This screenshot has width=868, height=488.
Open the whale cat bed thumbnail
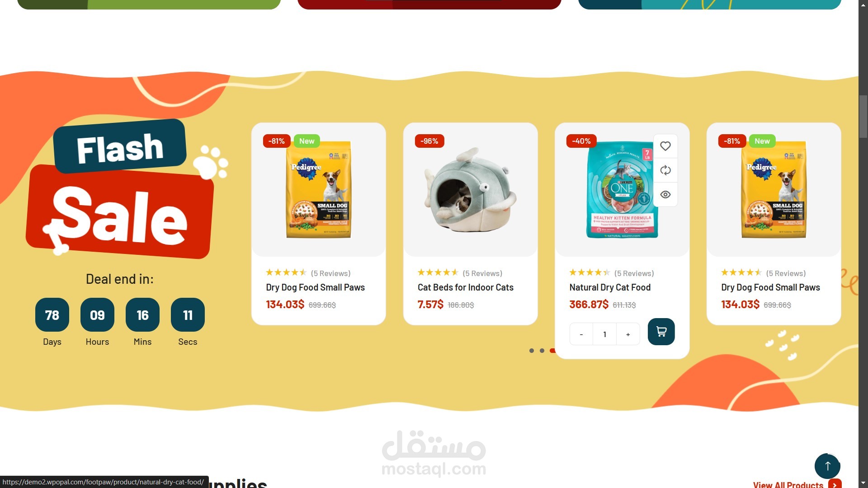[470, 190]
